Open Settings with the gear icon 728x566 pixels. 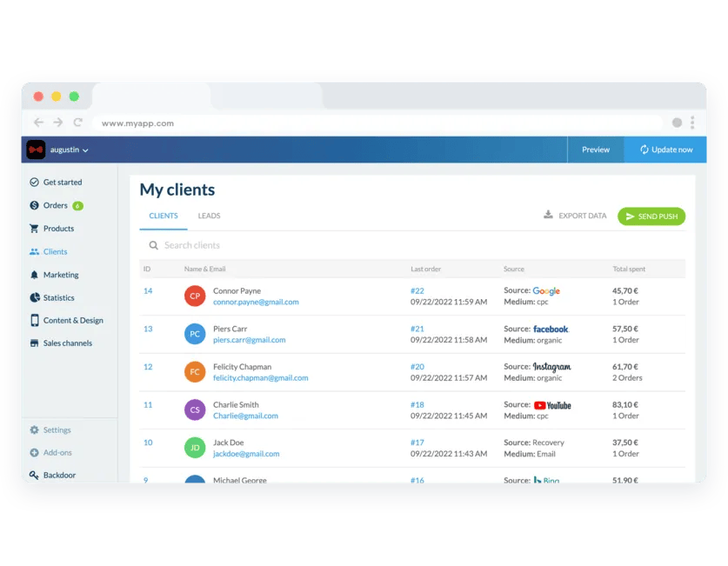coord(32,429)
